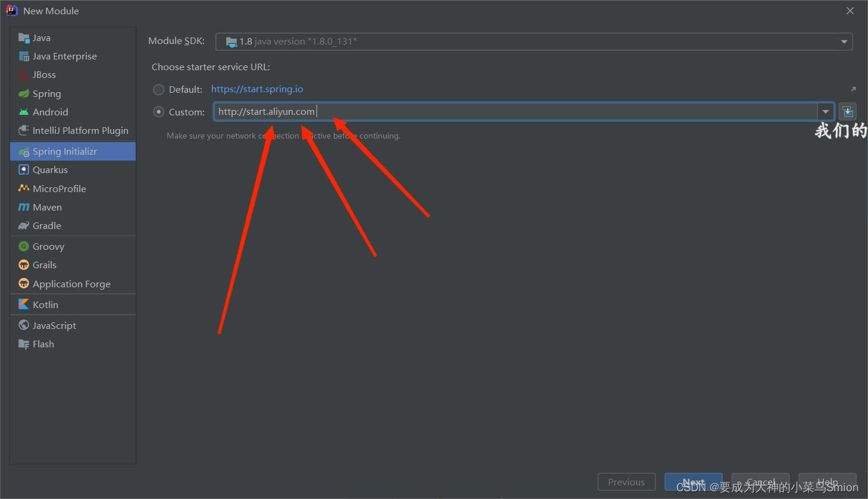Click the Spring leaf icon
868x499 pixels.
point(24,93)
